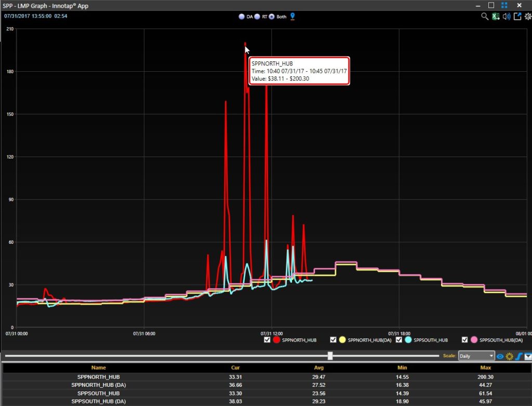
Task: Select the SPPSOUTH_HUB table row name
Action: 98,394
